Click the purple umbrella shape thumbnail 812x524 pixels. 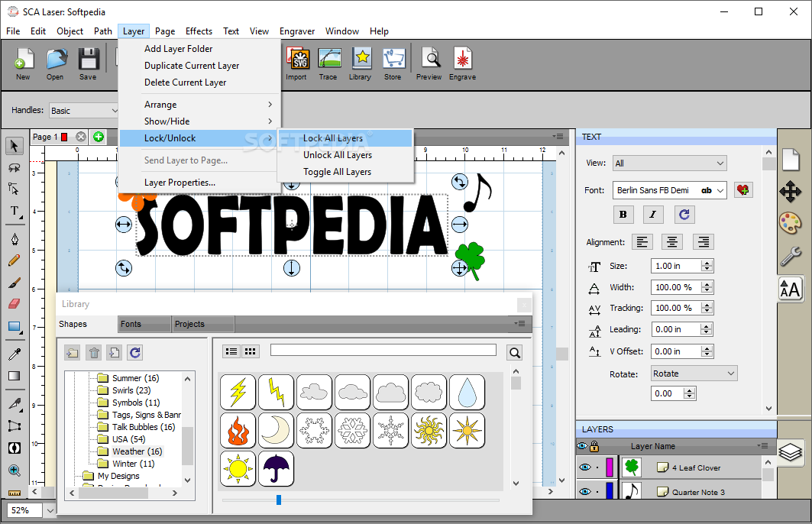tap(276, 468)
